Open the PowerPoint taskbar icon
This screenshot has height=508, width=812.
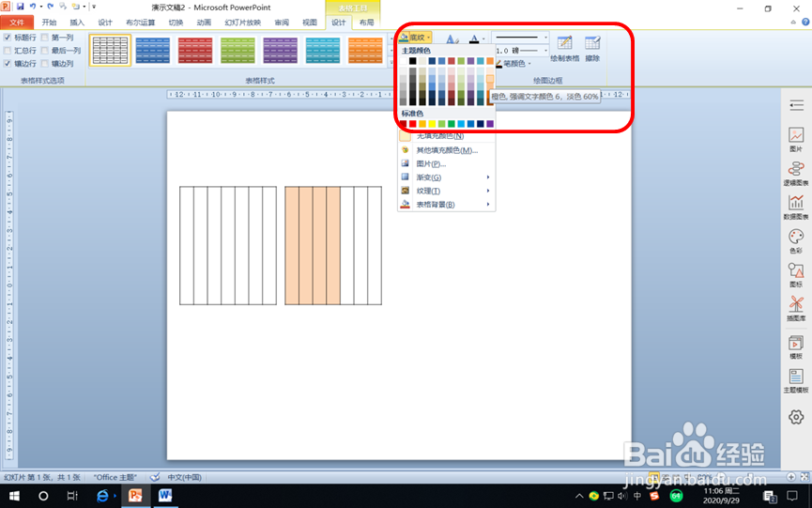(136, 496)
